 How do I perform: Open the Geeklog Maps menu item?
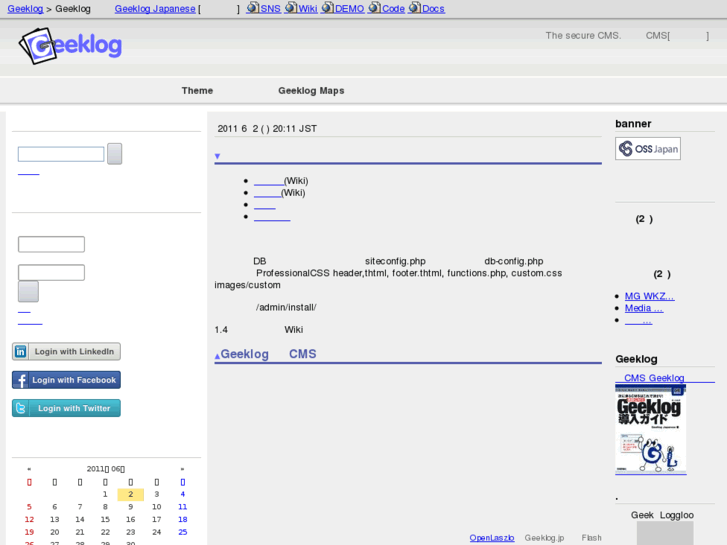click(x=311, y=90)
